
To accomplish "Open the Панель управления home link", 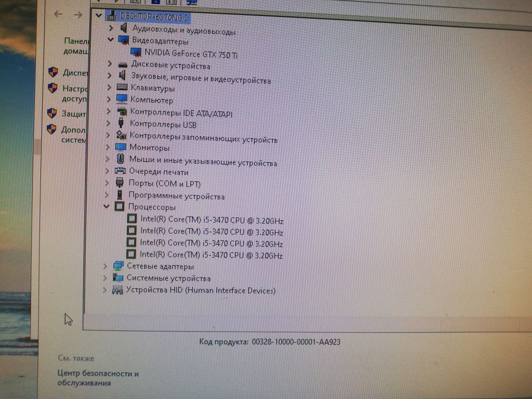I will tap(76, 46).
